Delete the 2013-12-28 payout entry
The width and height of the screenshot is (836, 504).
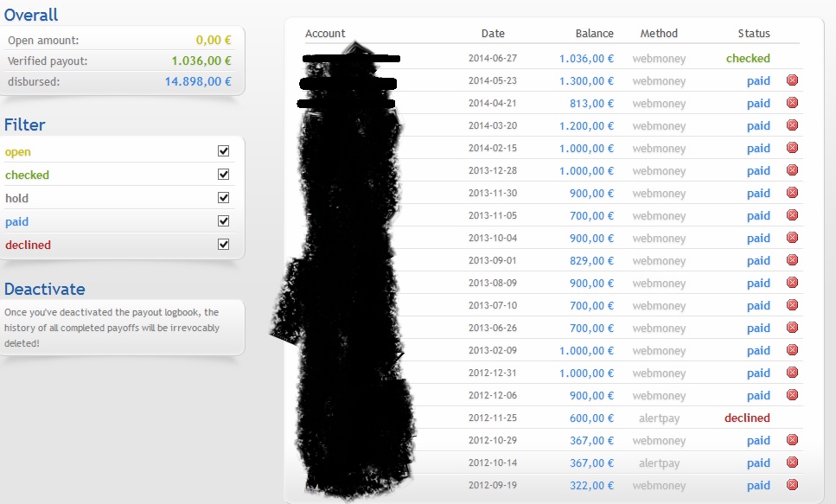click(792, 170)
